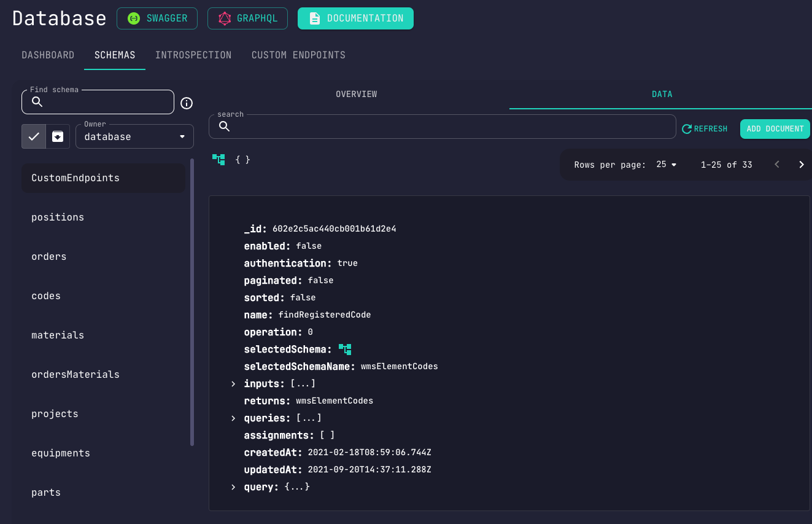
Task: Switch to the Introspection tab
Action: click(193, 55)
